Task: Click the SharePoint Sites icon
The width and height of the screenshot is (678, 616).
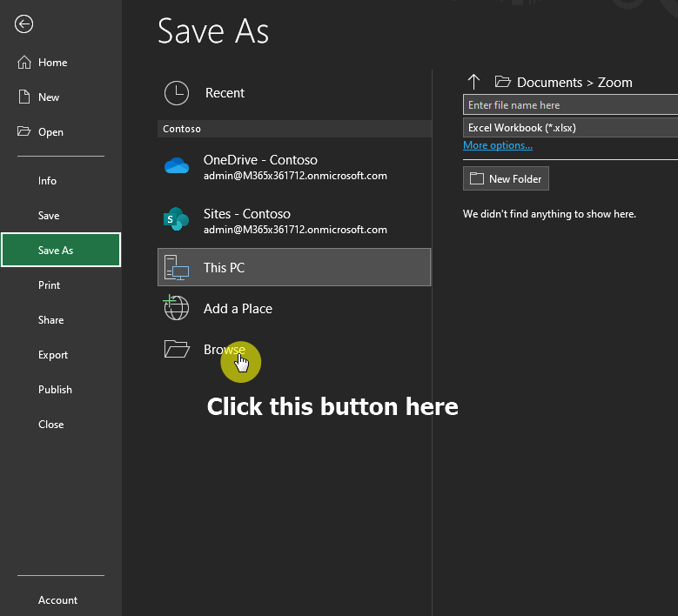Action: coord(176,219)
